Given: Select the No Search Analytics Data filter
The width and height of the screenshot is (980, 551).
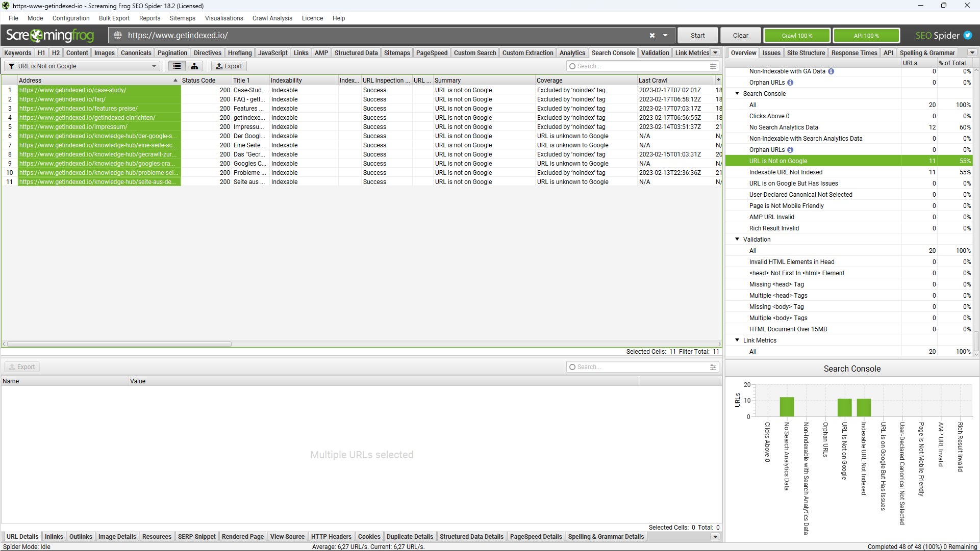Looking at the screenshot, I should 848,127.
